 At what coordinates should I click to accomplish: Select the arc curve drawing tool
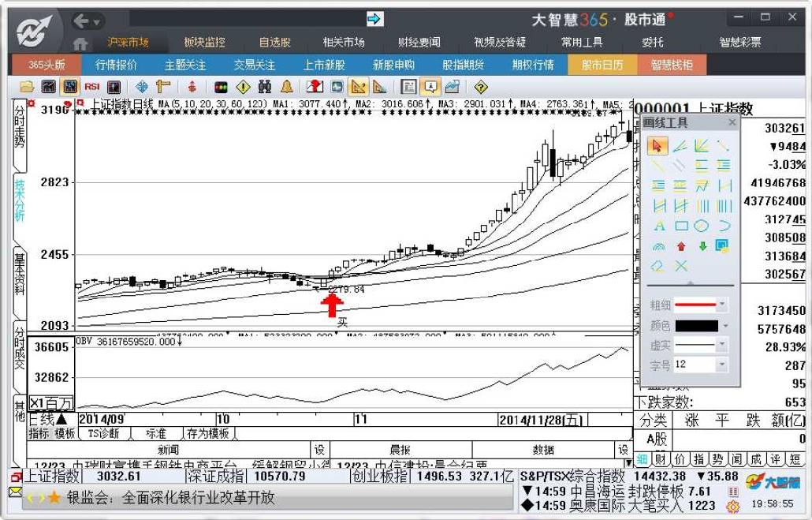click(724, 226)
